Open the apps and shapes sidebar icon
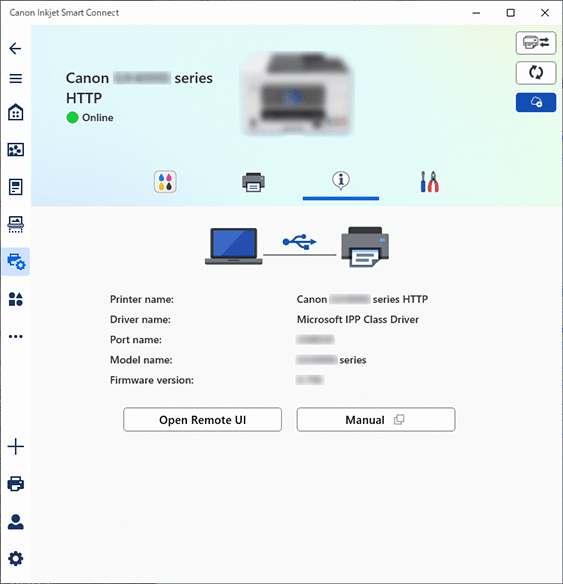Screen dimensions: 563x584 pos(15,299)
